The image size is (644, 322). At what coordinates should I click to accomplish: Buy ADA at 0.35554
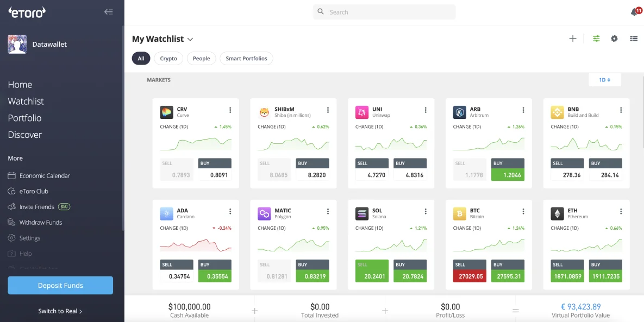[215, 271]
